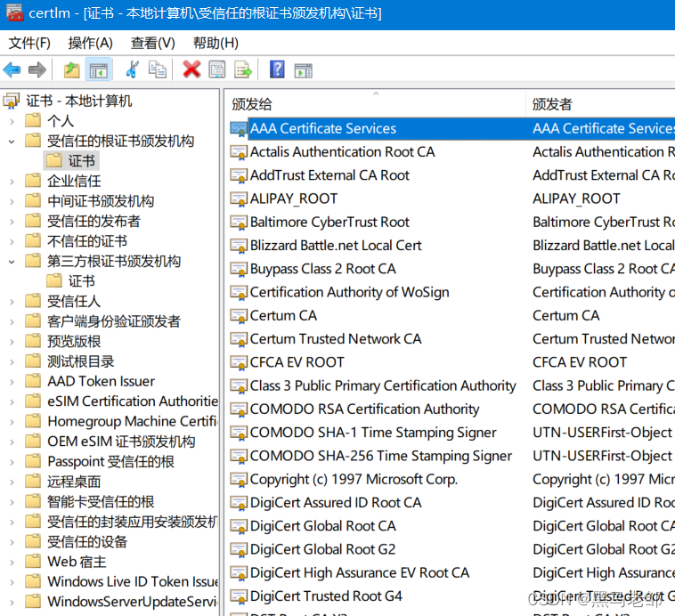Select the Actalis Authentication Root CA certificate
This screenshot has height=616, width=675.
(x=342, y=152)
